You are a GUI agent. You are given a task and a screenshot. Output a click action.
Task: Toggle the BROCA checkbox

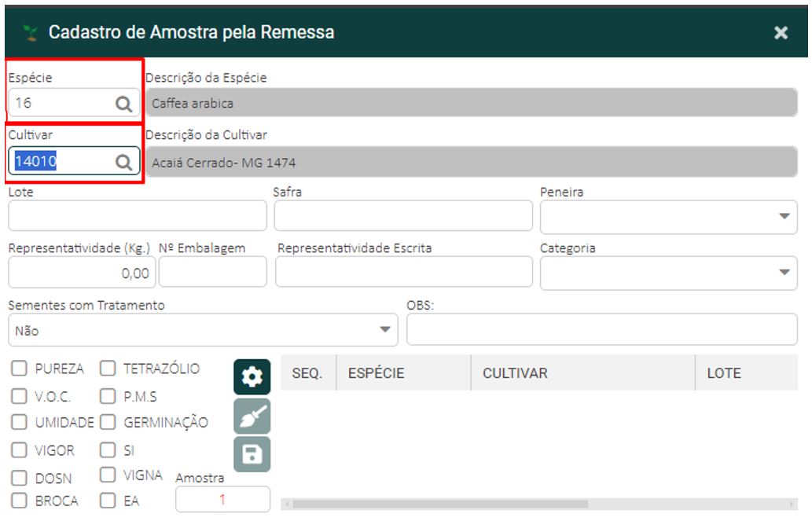20,501
